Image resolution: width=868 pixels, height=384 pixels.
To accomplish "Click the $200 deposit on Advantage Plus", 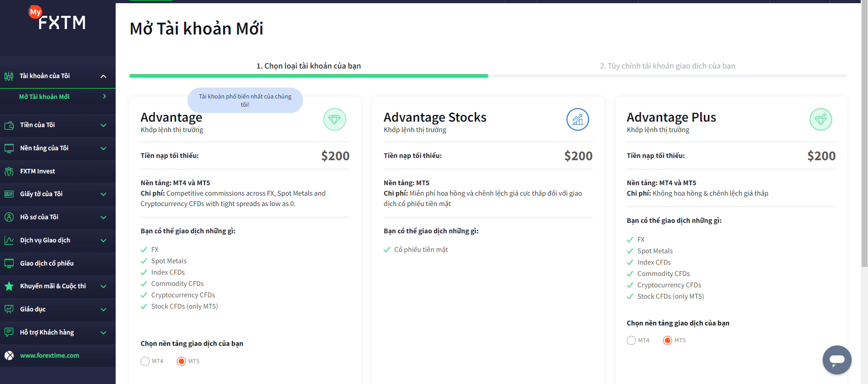I will [x=821, y=156].
